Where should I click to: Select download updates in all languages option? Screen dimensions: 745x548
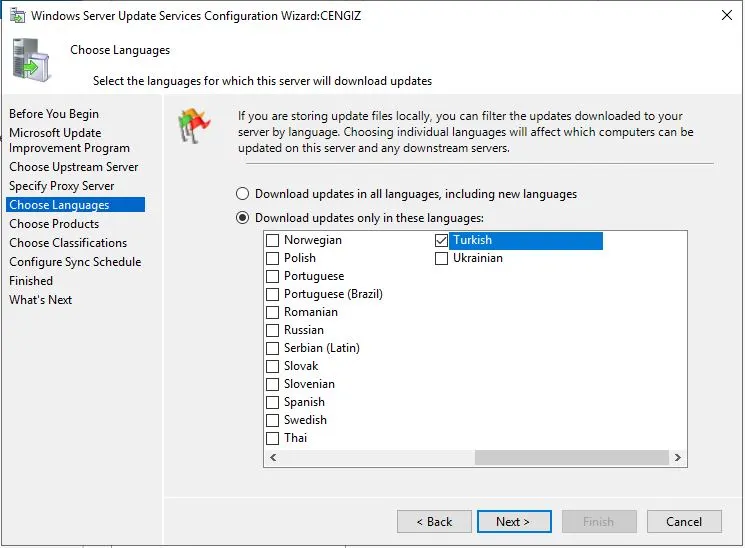[242, 194]
